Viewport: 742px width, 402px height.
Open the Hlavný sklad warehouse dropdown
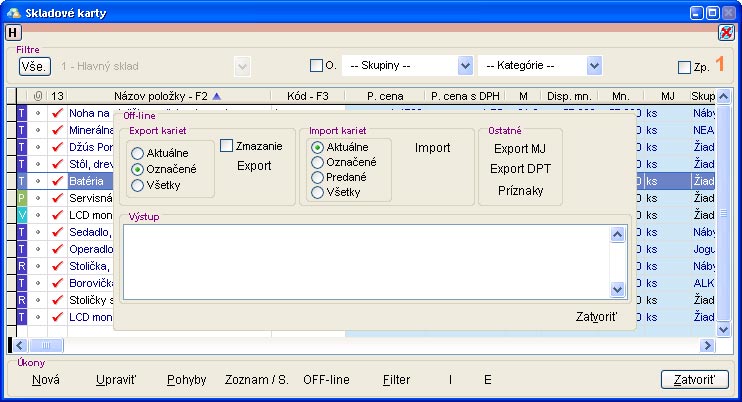[x=241, y=66]
